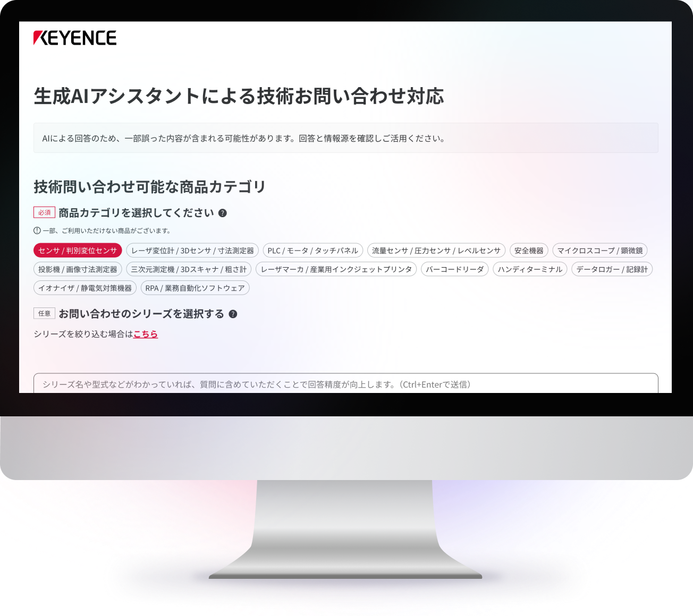Click the info icon before 一部、ご利用いただけない商品
693x616 pixels.
37,230
